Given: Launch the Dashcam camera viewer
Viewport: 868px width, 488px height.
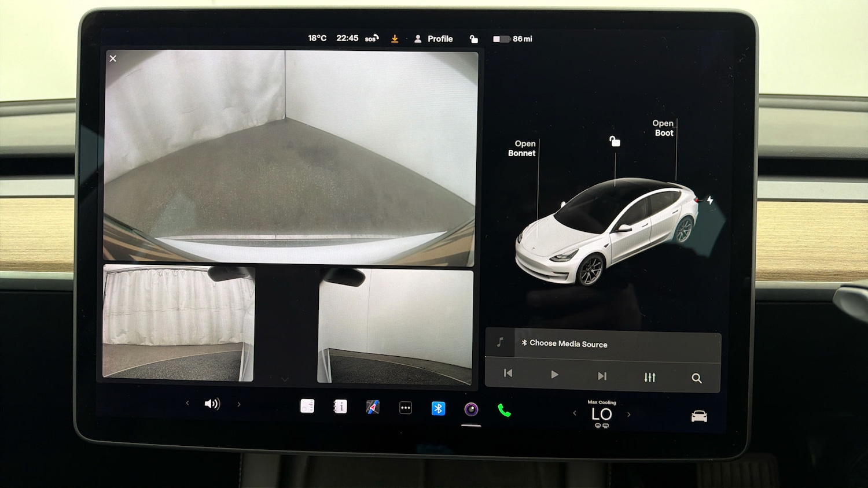Looking at the screenshot, I should click(x=470, y=409).
